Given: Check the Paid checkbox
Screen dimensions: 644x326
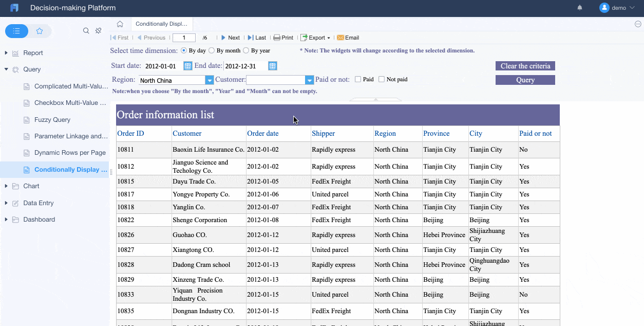Looking at the screenshot, I should click(x=358, y=79).
